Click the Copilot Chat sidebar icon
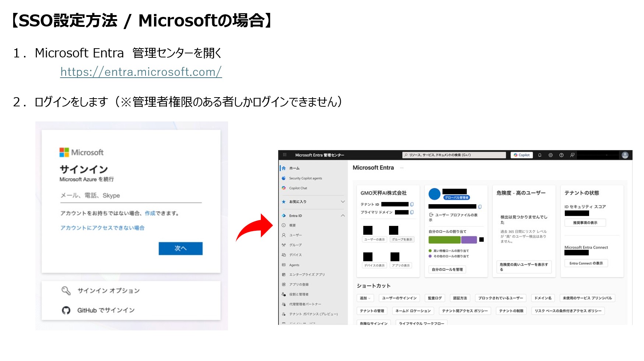Screen dimensions: 644x361 284,188
